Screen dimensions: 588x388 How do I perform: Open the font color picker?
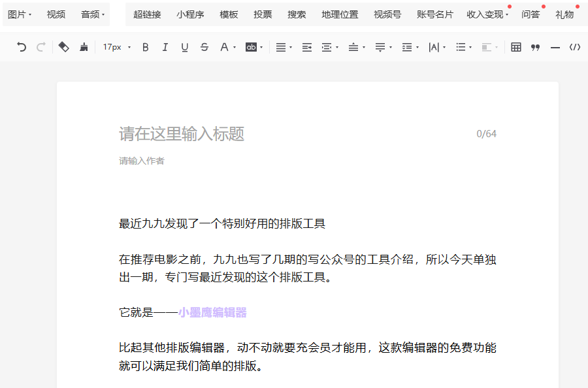[x=227, y=47]
